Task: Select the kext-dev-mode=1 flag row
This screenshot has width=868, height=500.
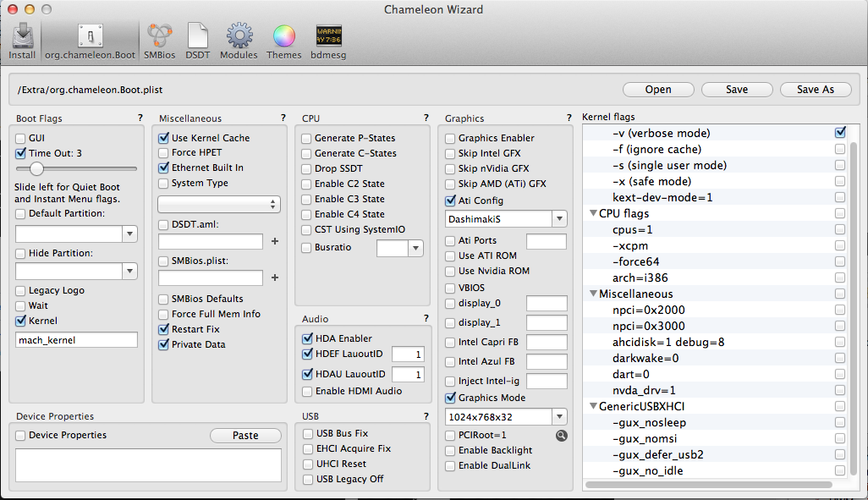Action: [x=717, y=197]
